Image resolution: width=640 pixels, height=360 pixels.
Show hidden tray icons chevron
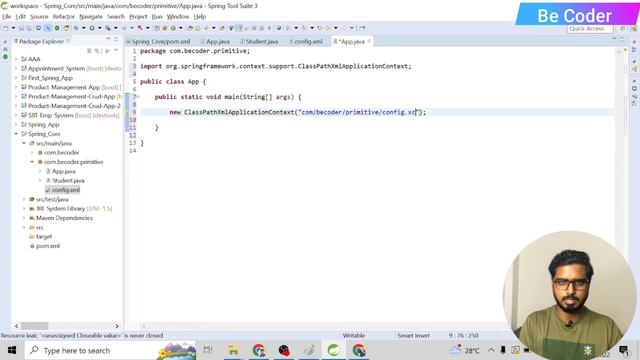click(x=491, y=350)
